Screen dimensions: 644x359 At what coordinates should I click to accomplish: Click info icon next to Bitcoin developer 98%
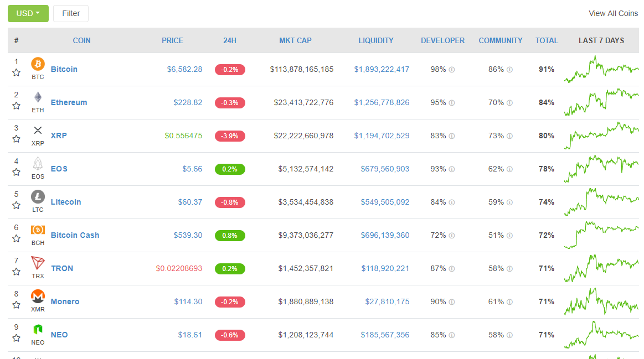pyautogui.click(x=452, y=70)
